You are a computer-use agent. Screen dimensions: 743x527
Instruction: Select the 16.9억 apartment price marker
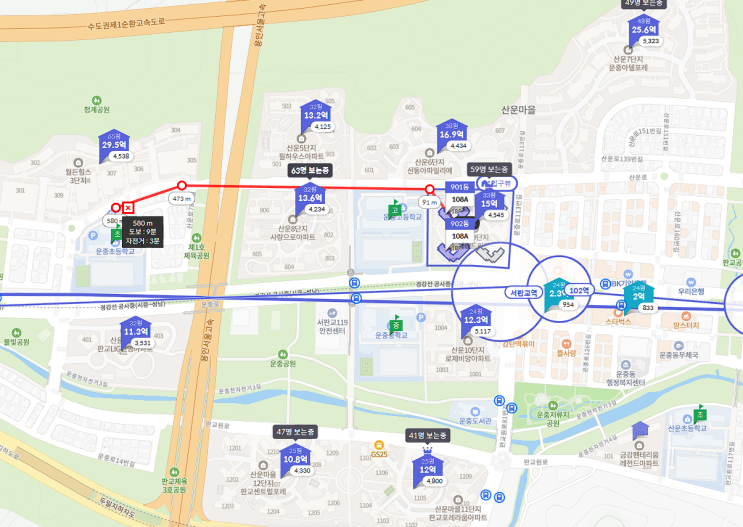(452, 135)
